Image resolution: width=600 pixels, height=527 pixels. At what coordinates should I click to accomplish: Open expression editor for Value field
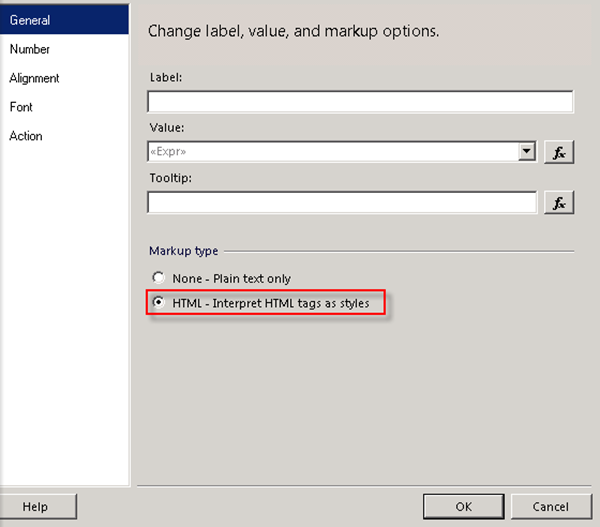point(559,152)
